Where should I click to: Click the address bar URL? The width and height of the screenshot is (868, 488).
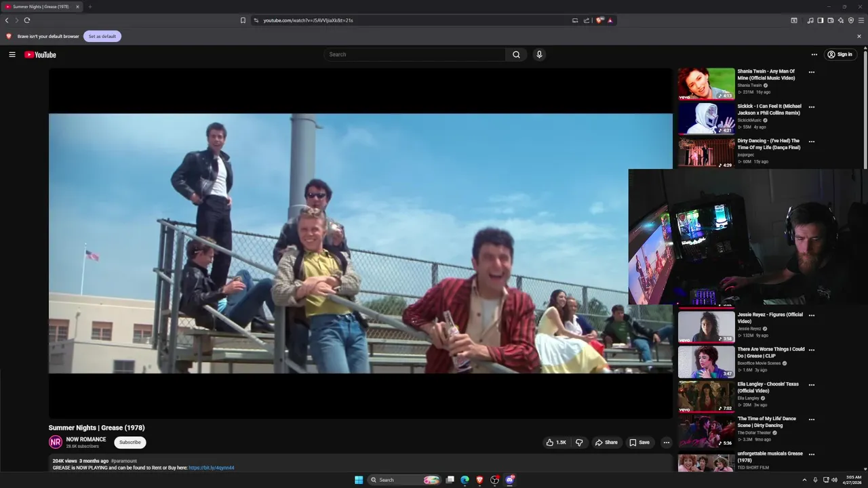309,20
